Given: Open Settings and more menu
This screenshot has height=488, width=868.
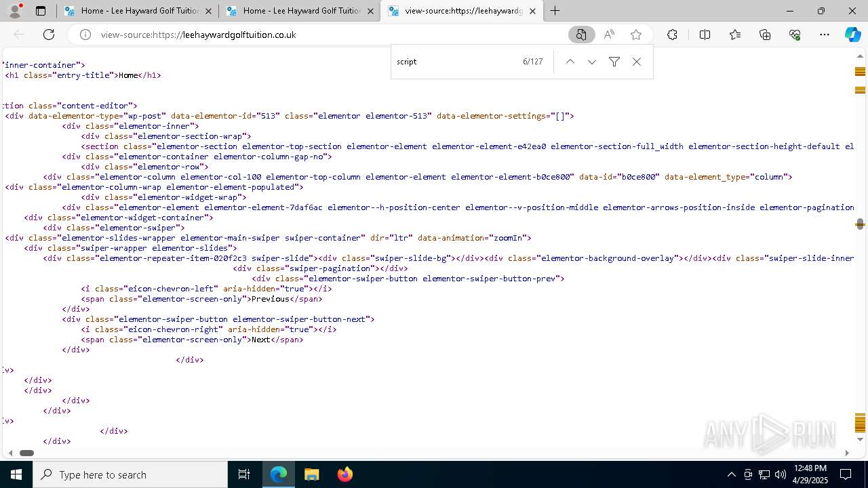Looking at the screenshot, I should tap(825, 35).
